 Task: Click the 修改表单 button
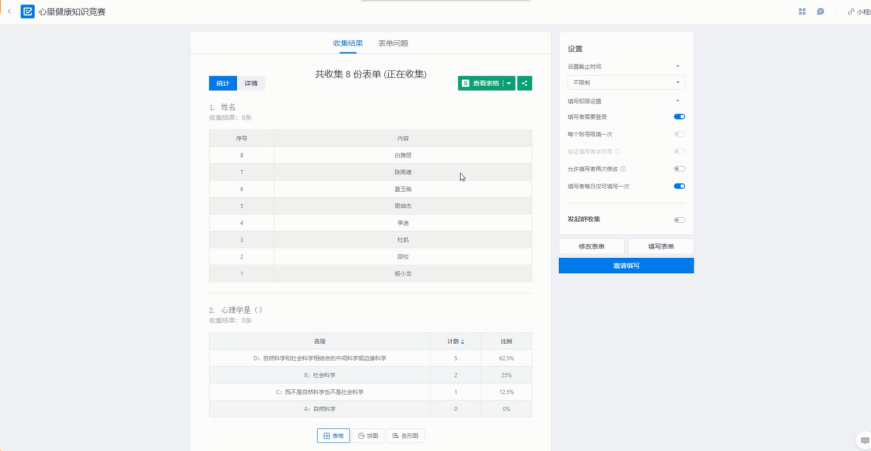coord(592,247)
